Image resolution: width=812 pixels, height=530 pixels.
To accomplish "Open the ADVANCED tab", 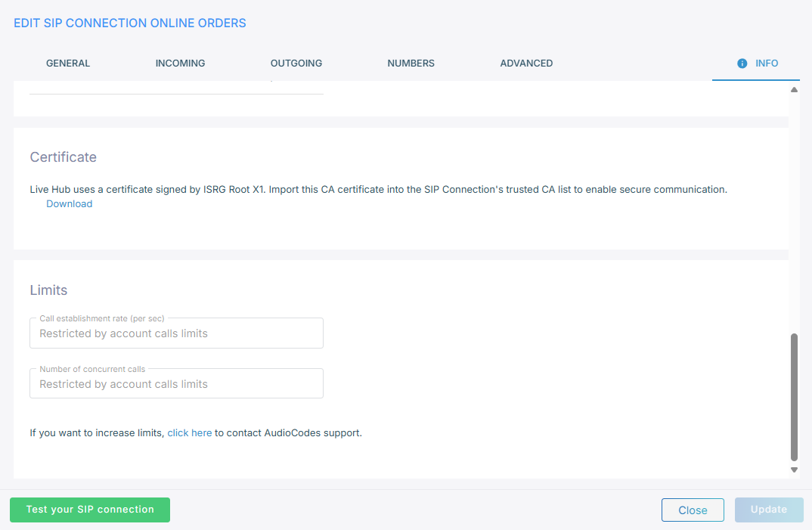I will tap(526, 64).
